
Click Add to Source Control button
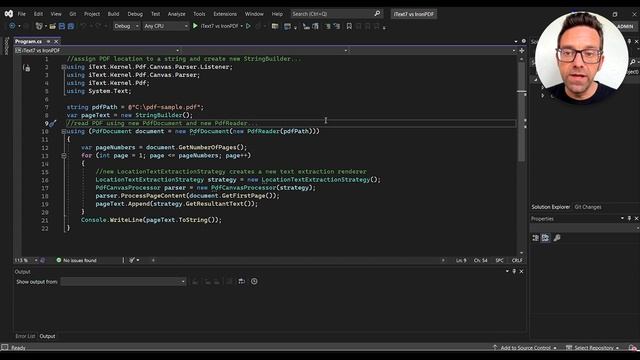pos(525,348)
